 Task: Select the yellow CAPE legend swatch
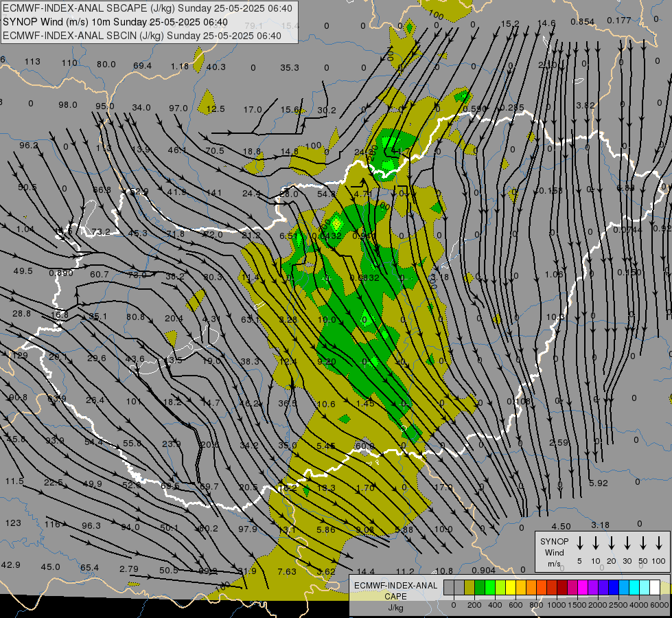click(511, 588)
